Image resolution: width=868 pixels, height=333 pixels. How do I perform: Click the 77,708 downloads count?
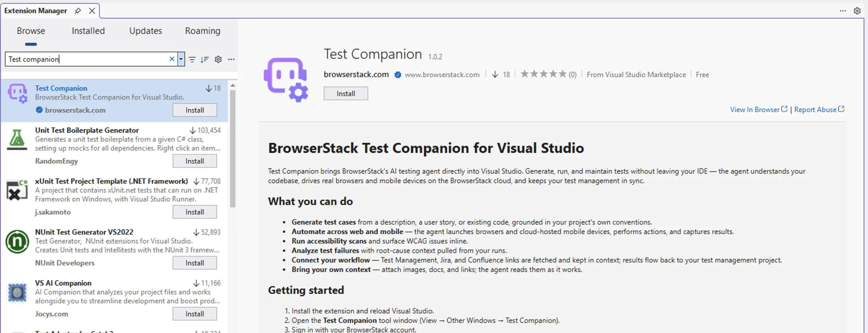[210, 181]
